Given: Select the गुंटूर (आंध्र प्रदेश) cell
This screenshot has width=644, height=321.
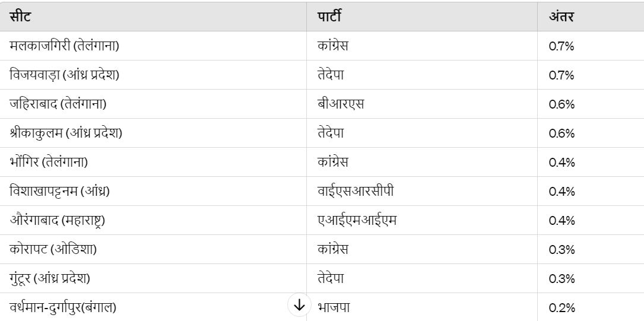Looking at the screenshot, I should pos(153,279).
